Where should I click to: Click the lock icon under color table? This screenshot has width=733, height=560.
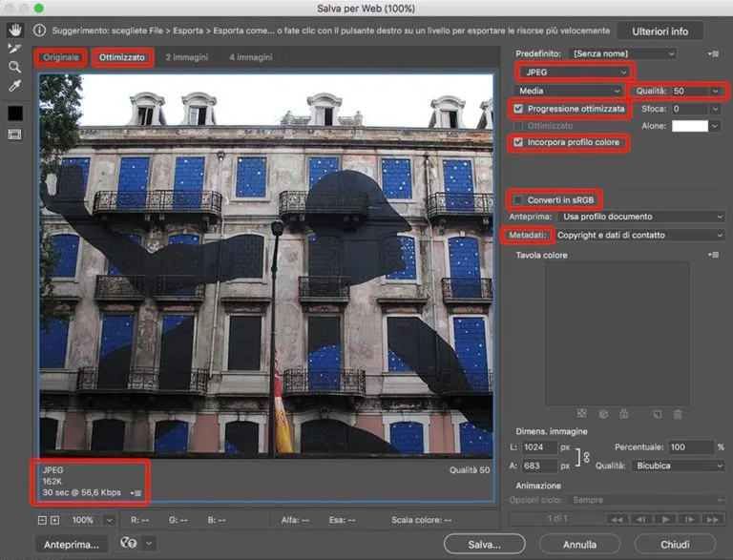[623, 414]
